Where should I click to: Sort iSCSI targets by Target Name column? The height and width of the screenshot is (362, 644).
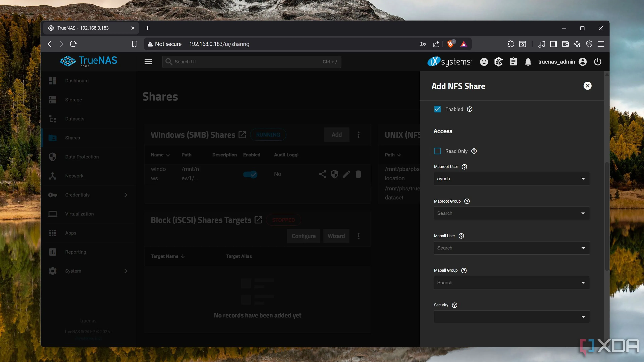168,256
